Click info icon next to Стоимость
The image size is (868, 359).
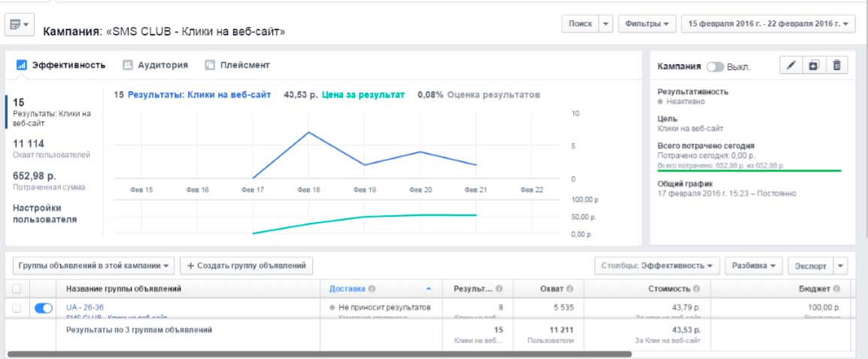pyautogui.click(x=697, y=289)
